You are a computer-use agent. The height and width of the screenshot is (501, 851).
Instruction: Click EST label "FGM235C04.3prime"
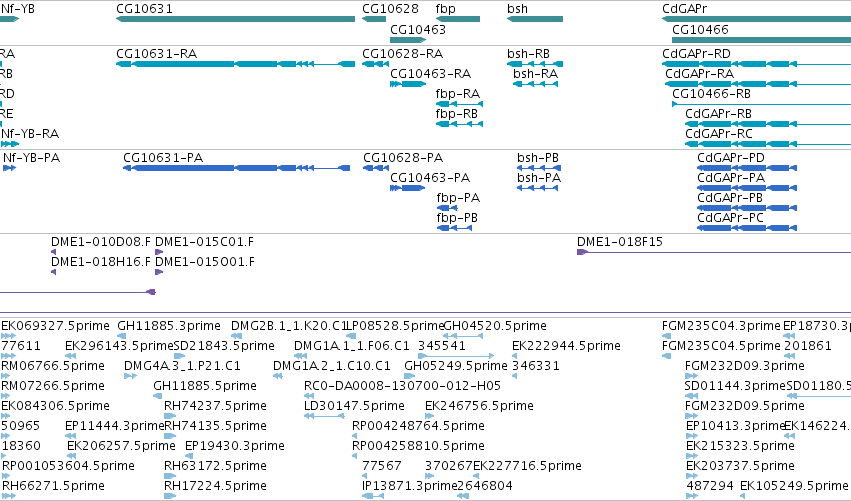721,326
